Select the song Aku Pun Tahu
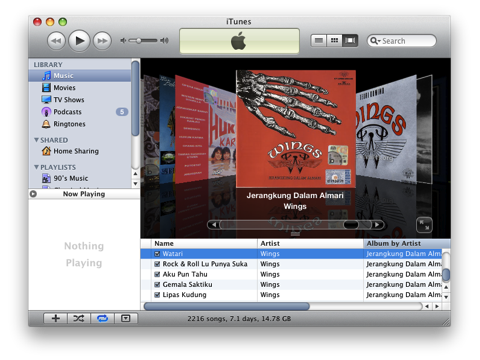This screenshot has width=480, height=360. [185, 274]
